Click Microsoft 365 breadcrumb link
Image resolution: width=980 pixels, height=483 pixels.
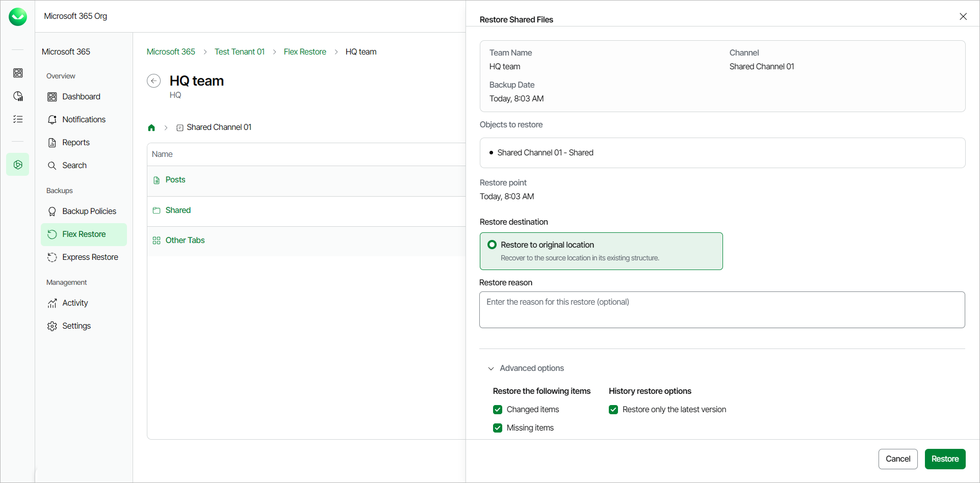tap(171, 52)
